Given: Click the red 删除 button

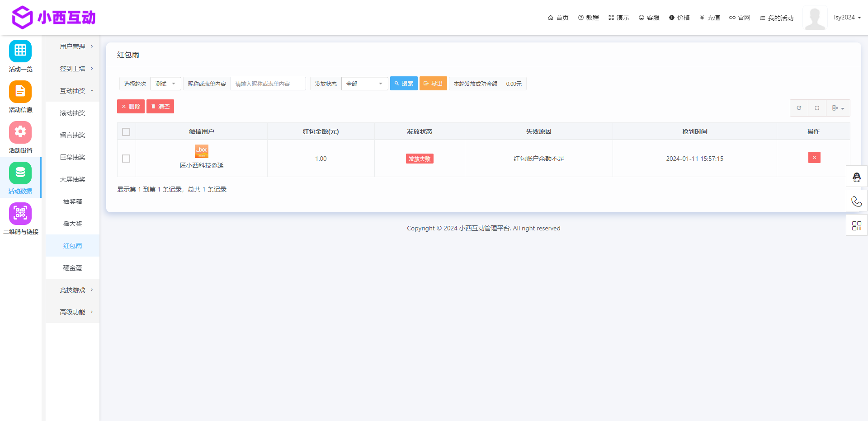Looking at the screenshot, I should [x=131, y=107].
